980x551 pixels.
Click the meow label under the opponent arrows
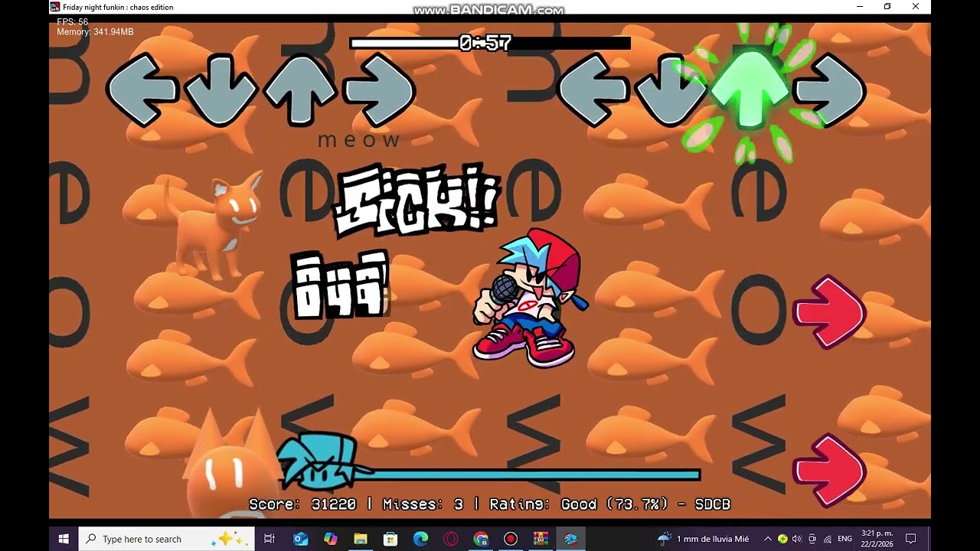coord(359,140)
